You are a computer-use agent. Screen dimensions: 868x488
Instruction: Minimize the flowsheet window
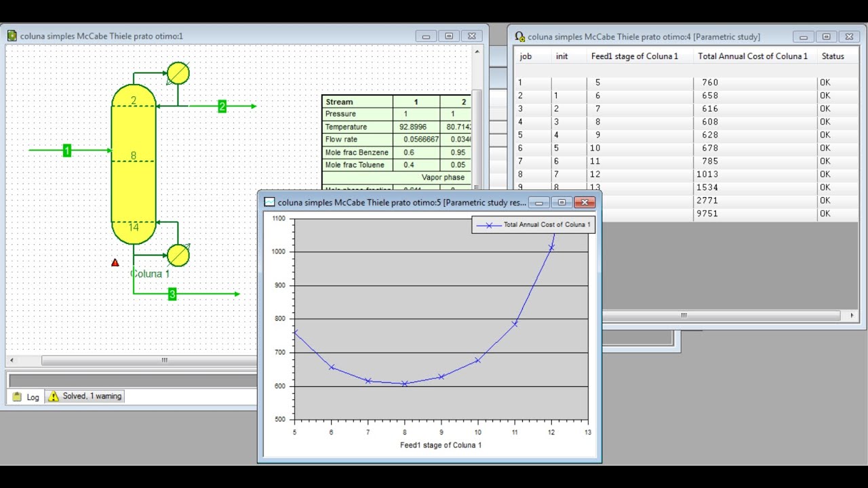click(x=426, y=37)
